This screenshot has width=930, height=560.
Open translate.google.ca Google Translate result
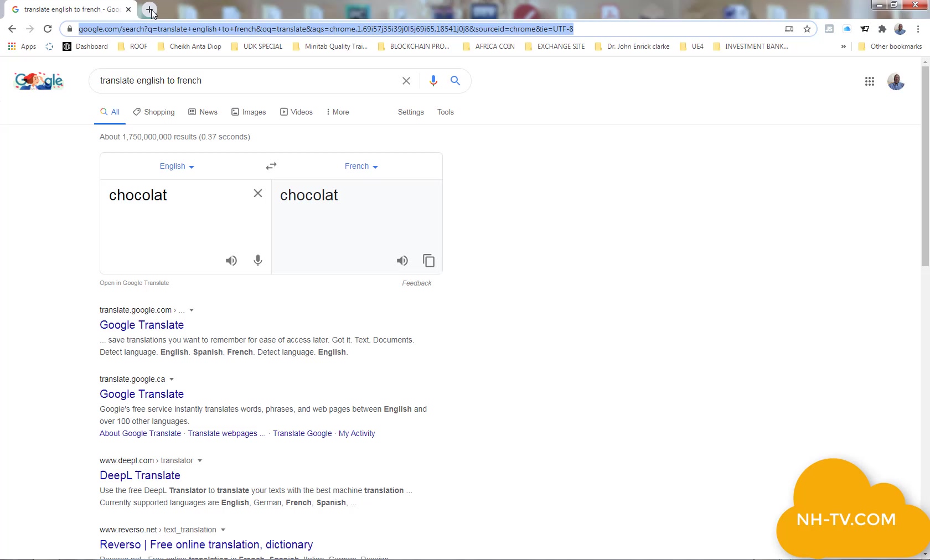(142, 395)
